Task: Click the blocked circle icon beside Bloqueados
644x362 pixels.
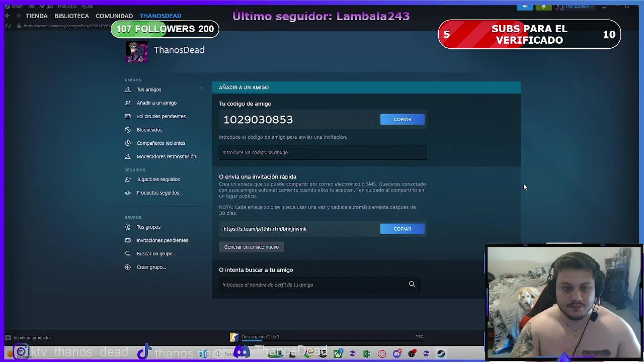Action: (x=128, y=130)
